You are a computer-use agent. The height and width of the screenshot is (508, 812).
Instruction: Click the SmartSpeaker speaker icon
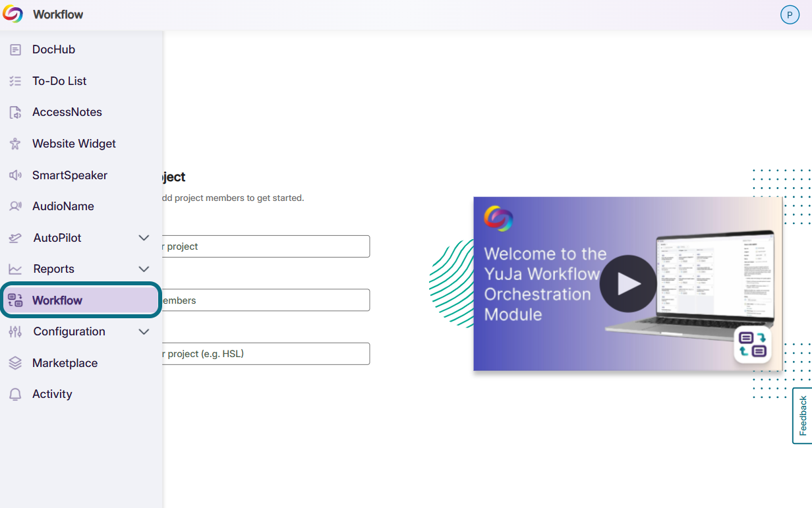[15, 175]
